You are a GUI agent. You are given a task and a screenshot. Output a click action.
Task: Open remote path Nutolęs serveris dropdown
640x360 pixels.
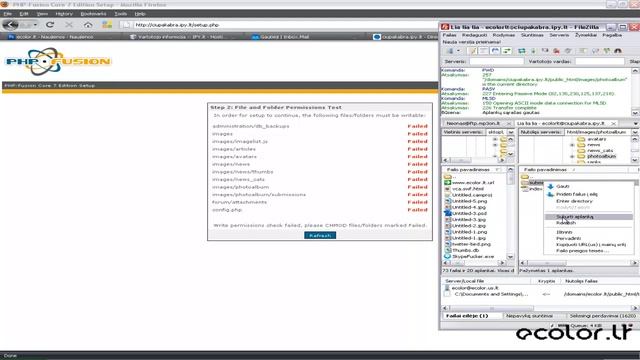click(x=635, y=132)
